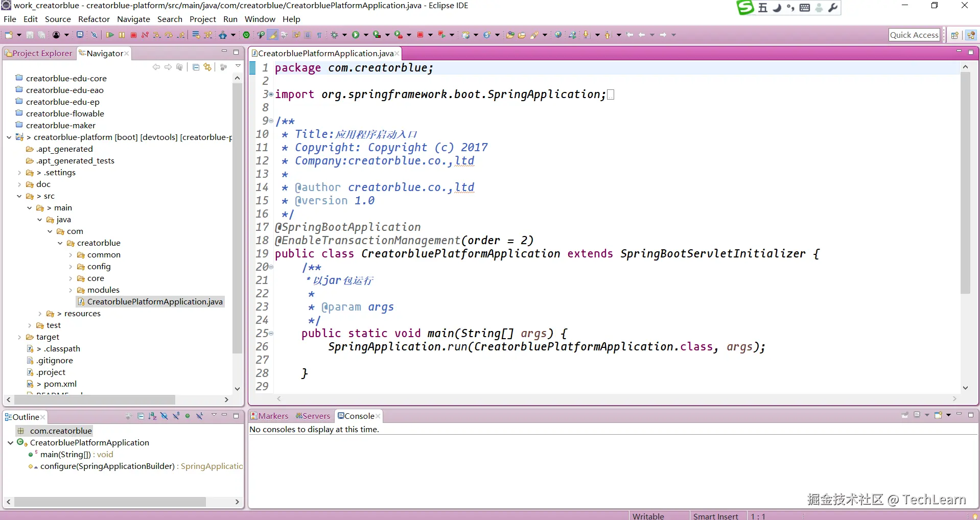
Task: Click the Quick Access search field
Action: [914, 35]
